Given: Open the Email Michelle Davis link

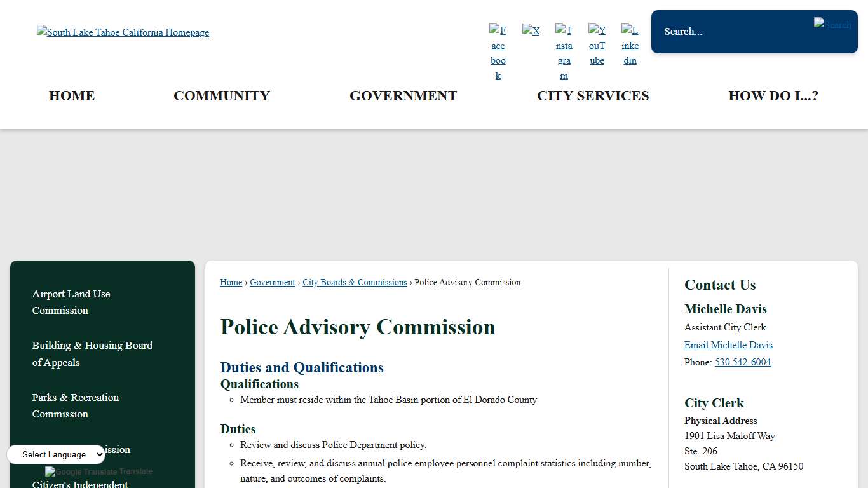Looking at the screenshot, I should click(728, 345).
